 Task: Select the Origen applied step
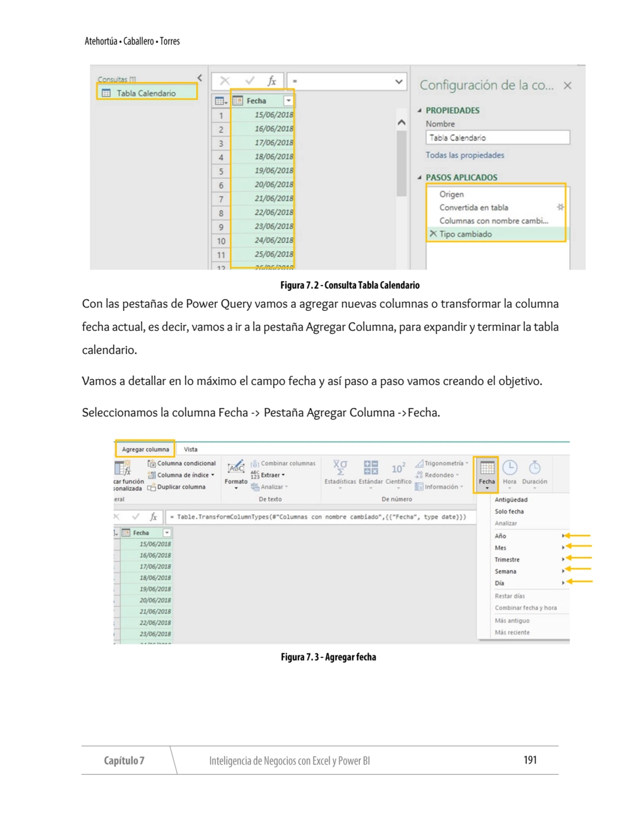point(451,194)
